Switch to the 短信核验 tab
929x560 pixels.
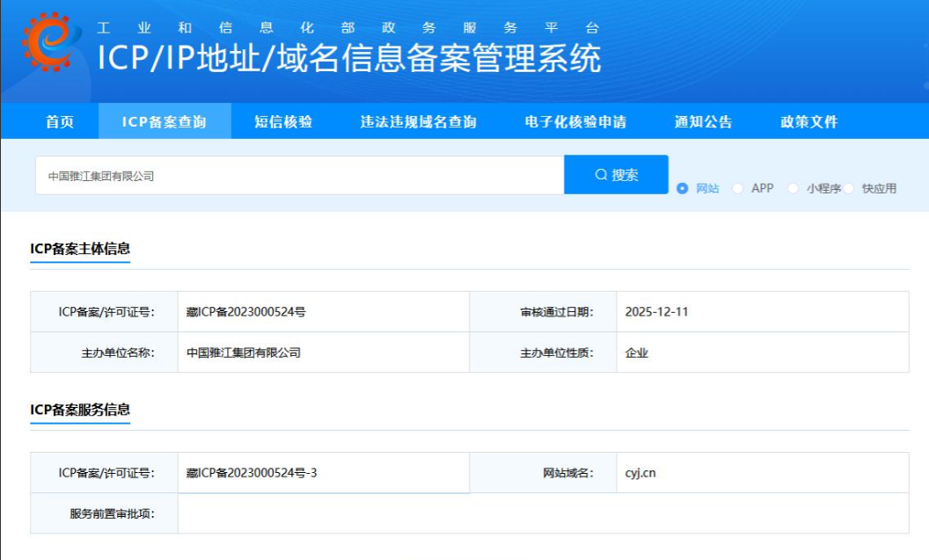coord(283,122)
